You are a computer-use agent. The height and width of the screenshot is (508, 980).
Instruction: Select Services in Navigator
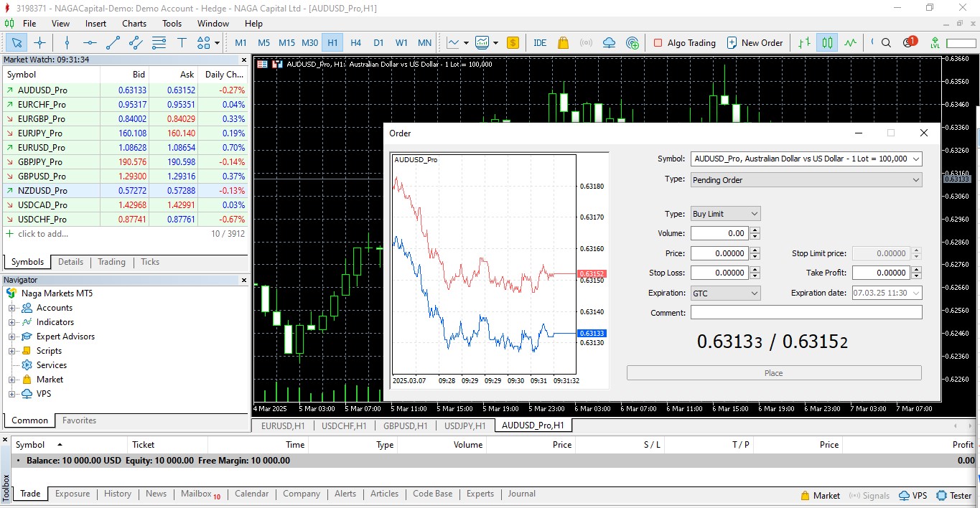pos(52,365)
